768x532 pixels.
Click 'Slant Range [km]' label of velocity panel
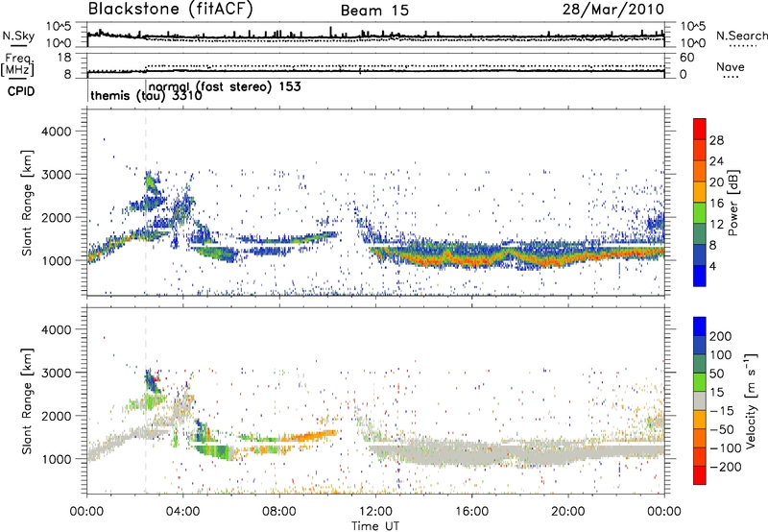pos(27,401)
